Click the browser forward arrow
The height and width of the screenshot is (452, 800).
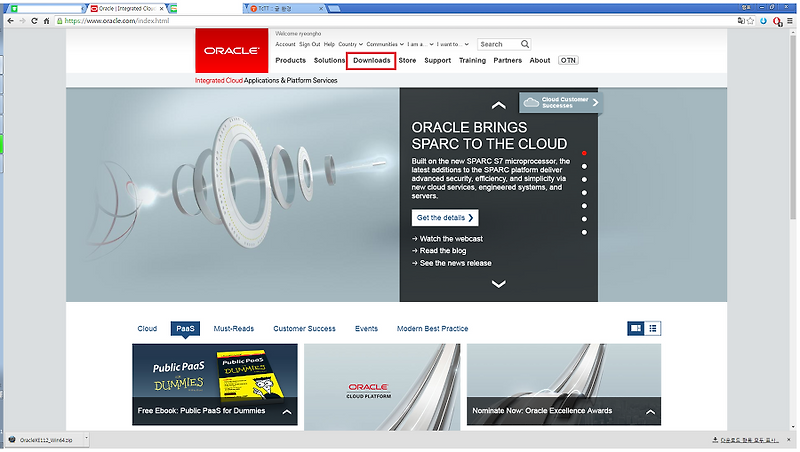coord(22,21)
